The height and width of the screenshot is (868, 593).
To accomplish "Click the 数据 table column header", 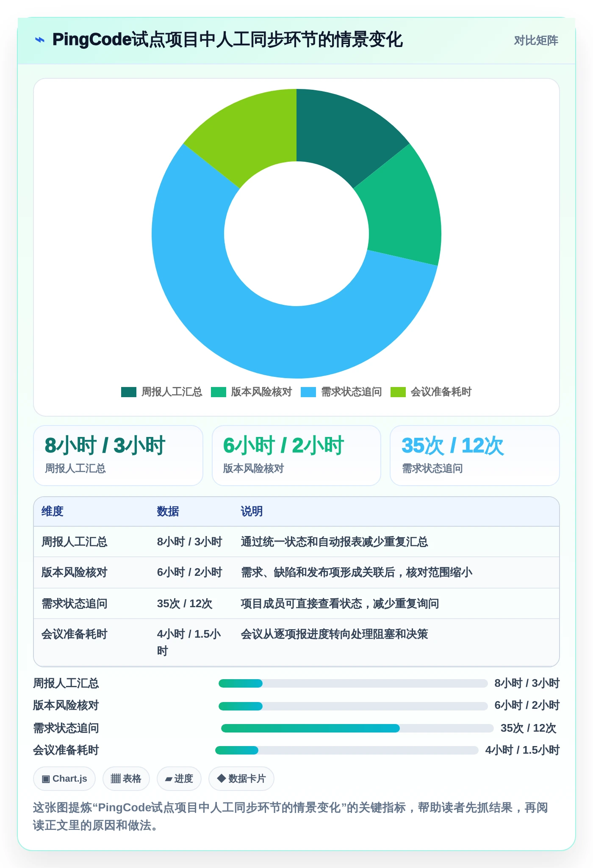I will tap(168, 511).
